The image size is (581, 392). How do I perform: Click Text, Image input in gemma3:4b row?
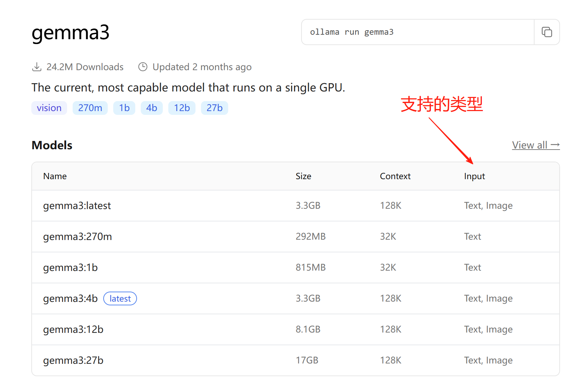(488, 298)
